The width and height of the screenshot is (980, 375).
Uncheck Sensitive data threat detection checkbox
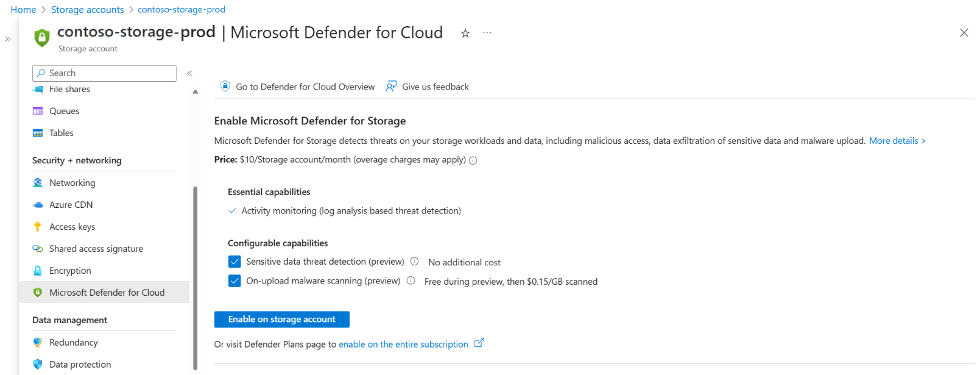(234, 262)
